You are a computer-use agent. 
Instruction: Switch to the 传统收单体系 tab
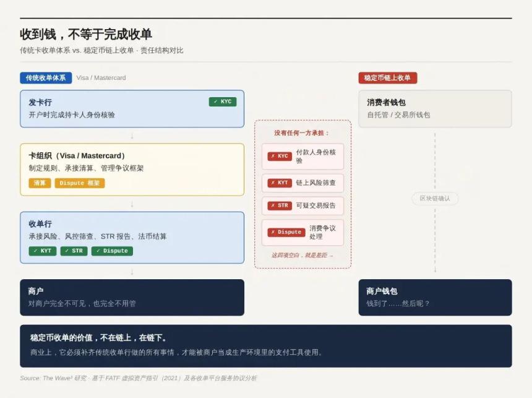click(45, 78)
